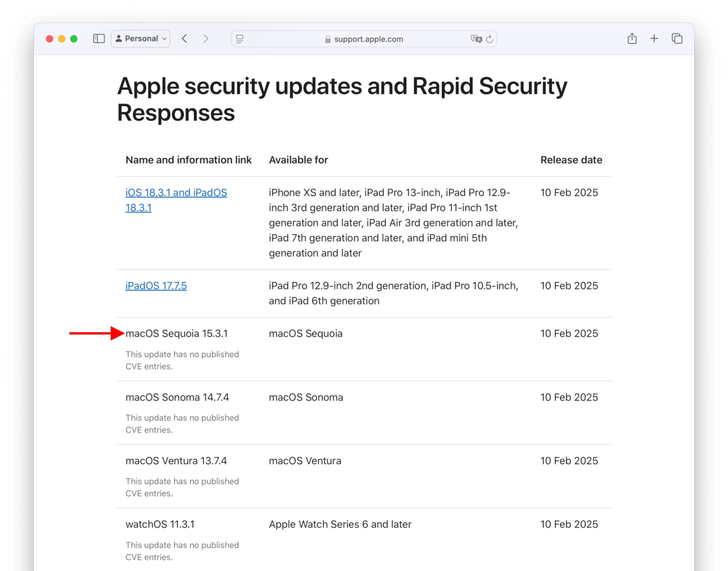Open the Personal profile dropdown
Screen dimensions: 728x571
140,39
